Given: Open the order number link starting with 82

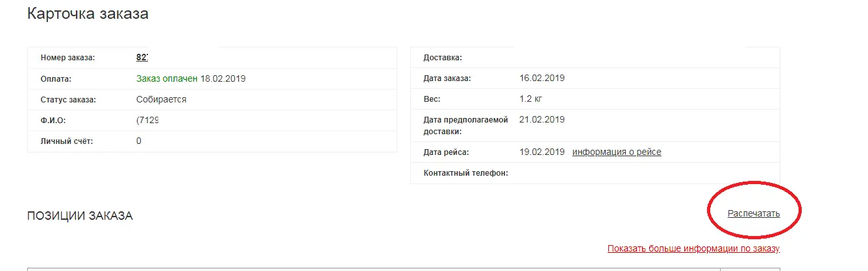Looking at the screenshot, I should coord(142,57).
